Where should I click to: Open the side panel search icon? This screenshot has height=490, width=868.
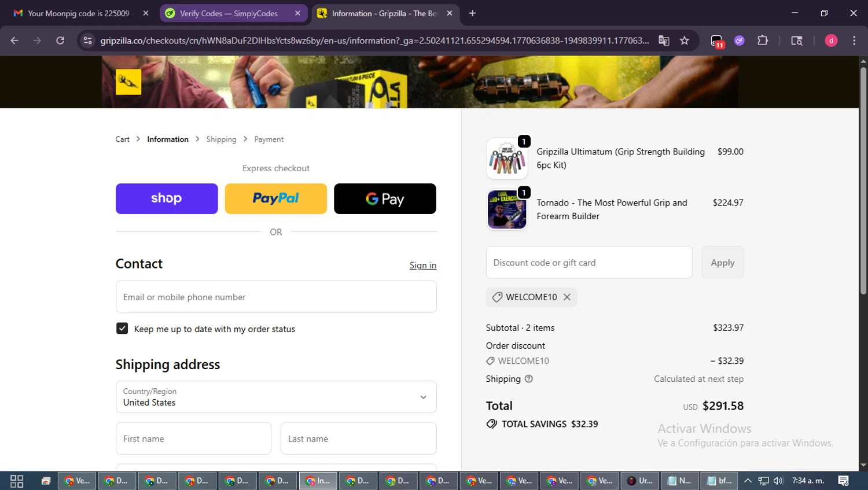(x=797, y=40)
